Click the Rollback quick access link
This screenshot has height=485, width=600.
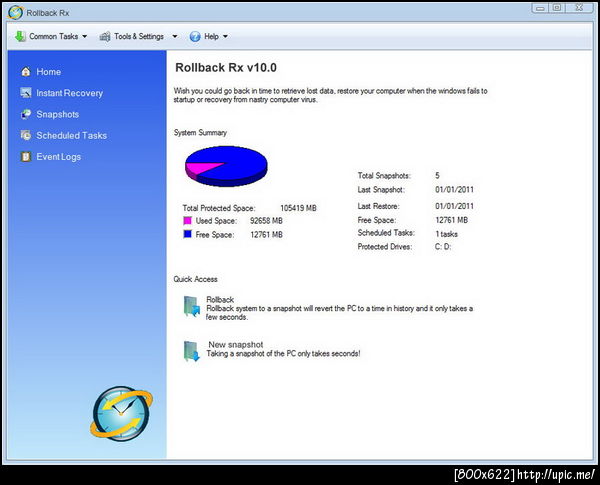click(220, 299)
